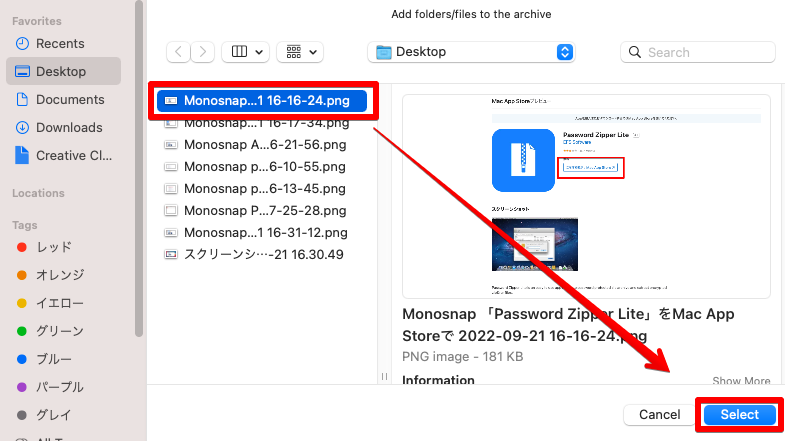This screenshot has width=789, height=441.
Task: Click Show More in Information section
Action: 741,381
